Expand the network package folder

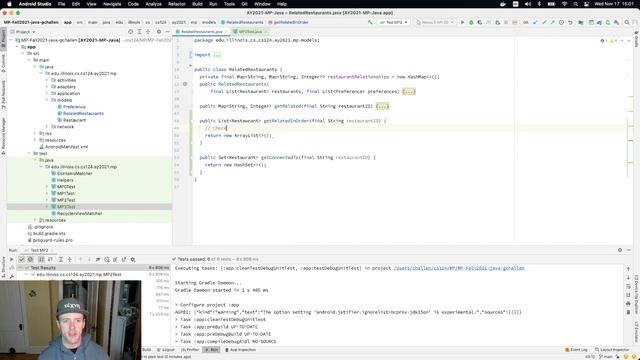pos(47,127)
